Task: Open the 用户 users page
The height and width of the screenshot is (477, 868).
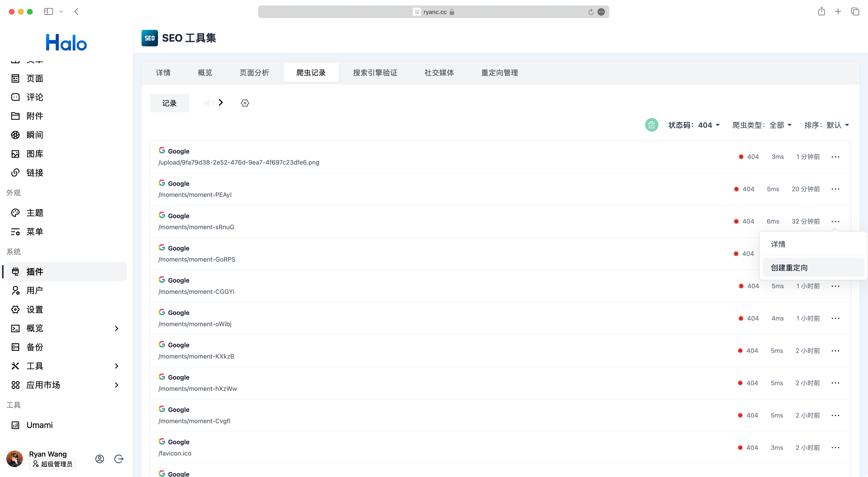Action: 66,290
